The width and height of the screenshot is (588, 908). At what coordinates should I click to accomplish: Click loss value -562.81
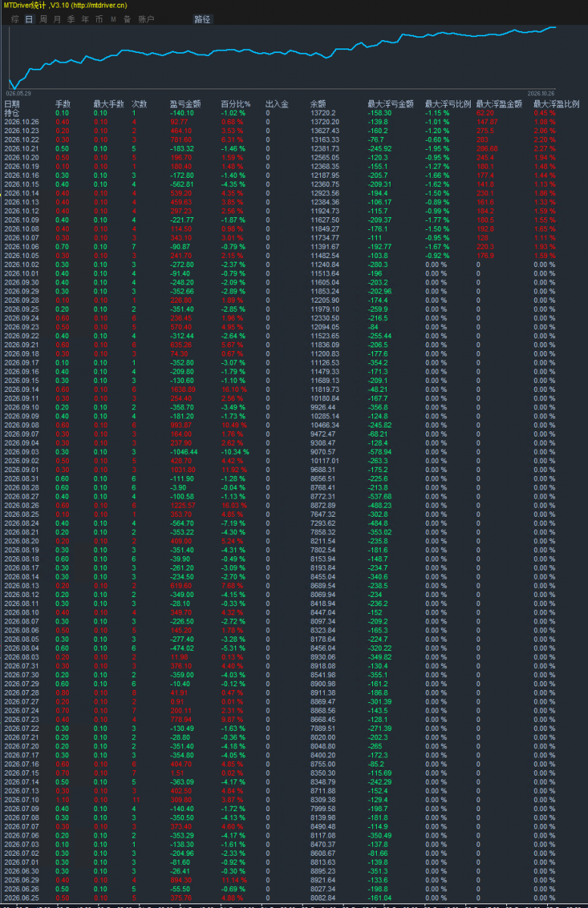click(182, 185)
